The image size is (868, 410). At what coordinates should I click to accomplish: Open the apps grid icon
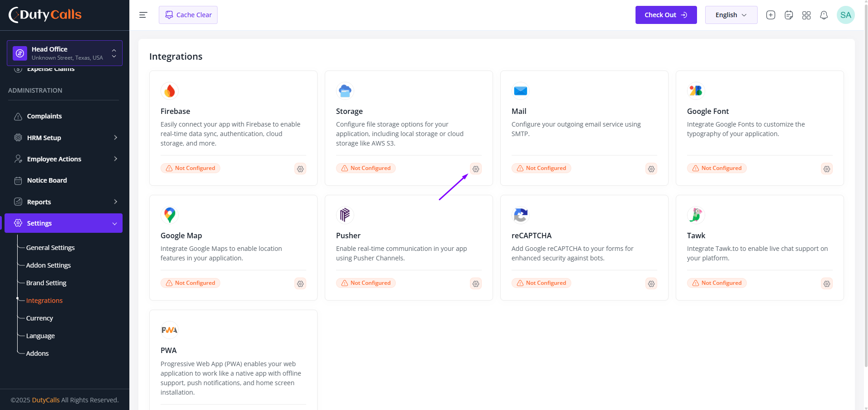click(x=806, y=15)
